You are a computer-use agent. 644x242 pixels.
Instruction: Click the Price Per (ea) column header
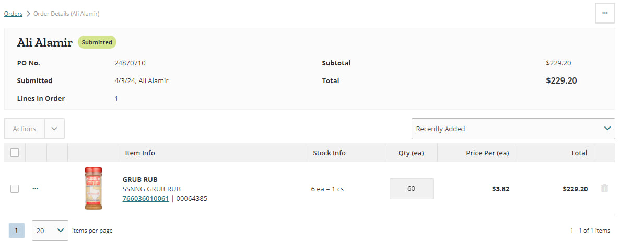(488, 153)
